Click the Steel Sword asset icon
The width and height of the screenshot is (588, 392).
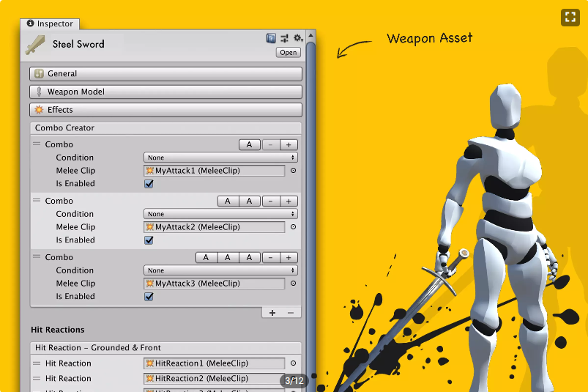35,45
